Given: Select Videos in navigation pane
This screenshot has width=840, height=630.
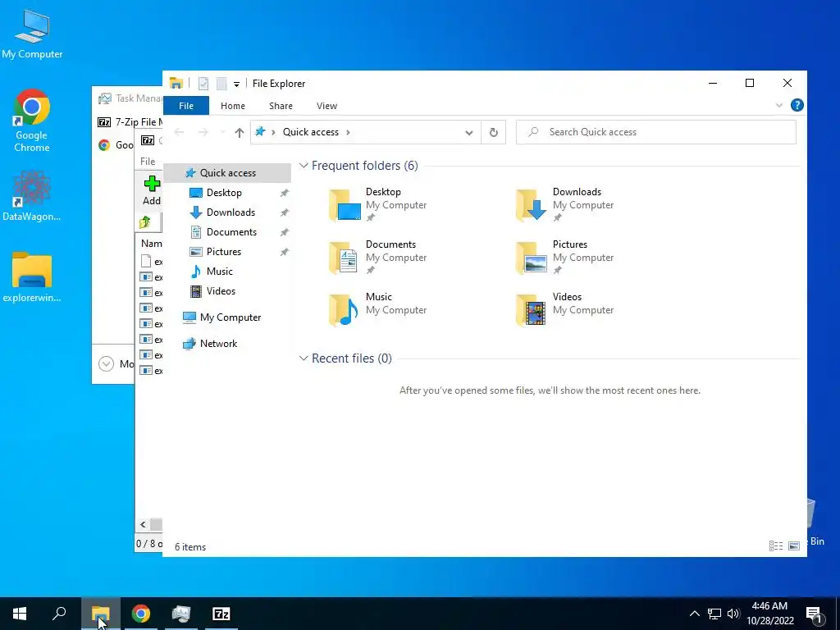Looking at the screenshot, I should 221,291.
